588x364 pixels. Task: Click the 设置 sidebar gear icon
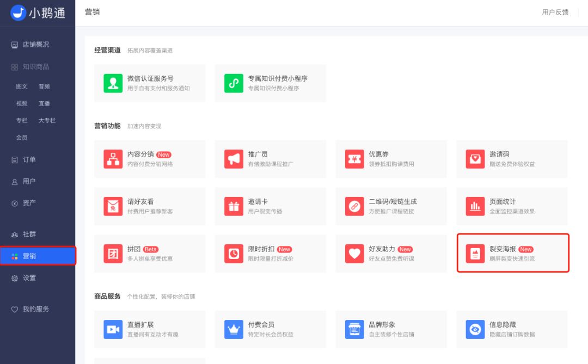coord(15,278)
